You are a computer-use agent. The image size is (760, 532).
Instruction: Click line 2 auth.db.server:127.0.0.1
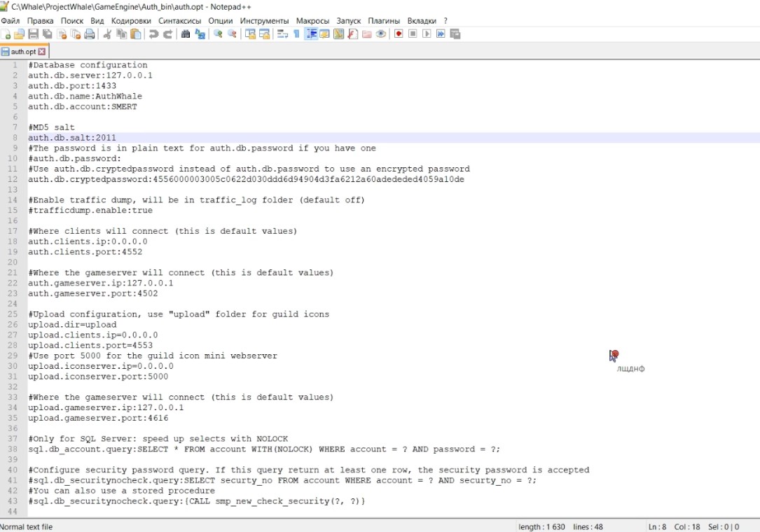pyautogui.click(x=90, y=75)
